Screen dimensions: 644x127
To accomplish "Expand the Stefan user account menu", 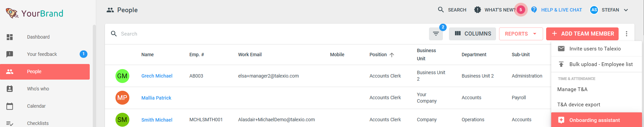I will pyautogui.click(x=609, y=10).
